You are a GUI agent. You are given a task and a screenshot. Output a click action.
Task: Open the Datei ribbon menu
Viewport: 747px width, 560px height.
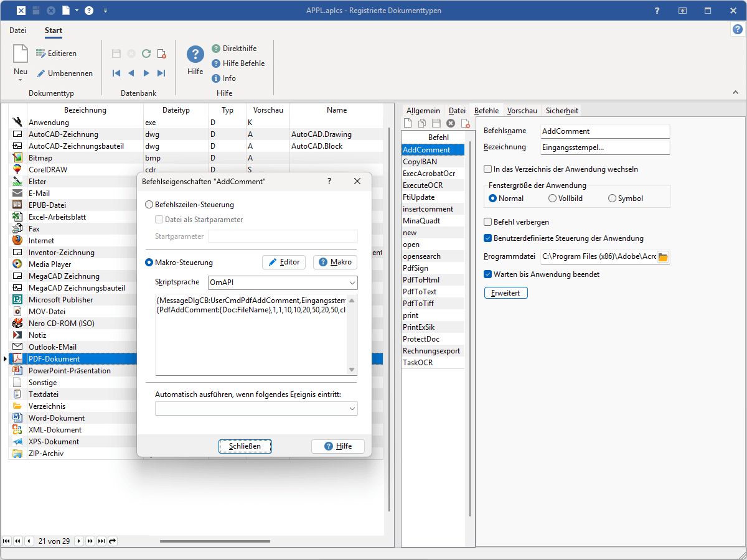click(x=18, y=30)
